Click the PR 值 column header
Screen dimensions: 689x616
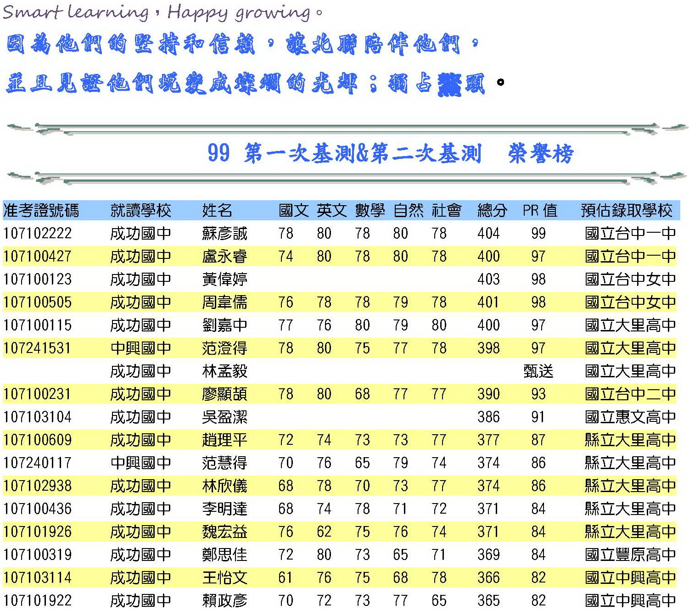(540, 211)
